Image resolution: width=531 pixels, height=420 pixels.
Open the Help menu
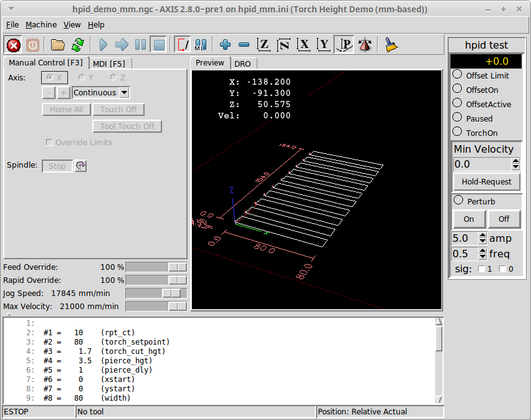point(96,25)
